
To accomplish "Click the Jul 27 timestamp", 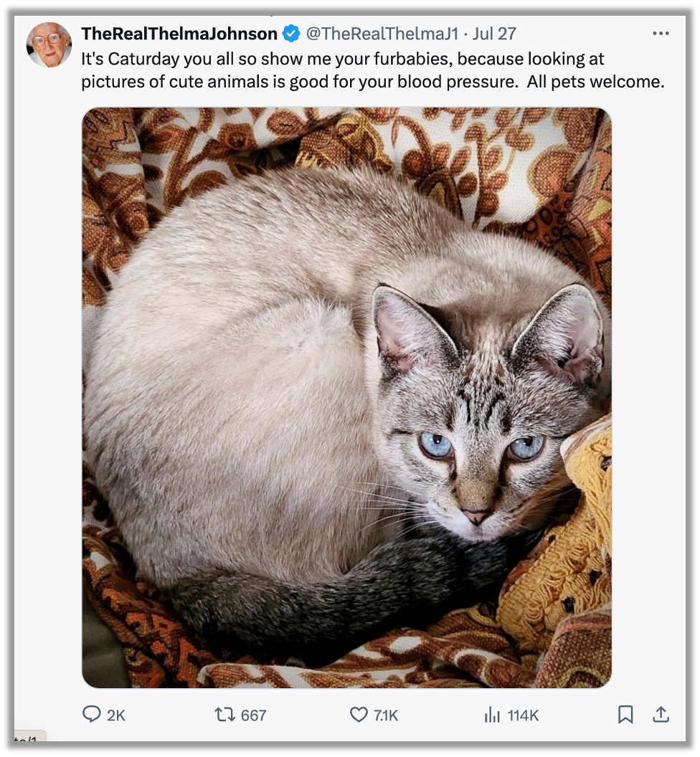I will 495,34.
